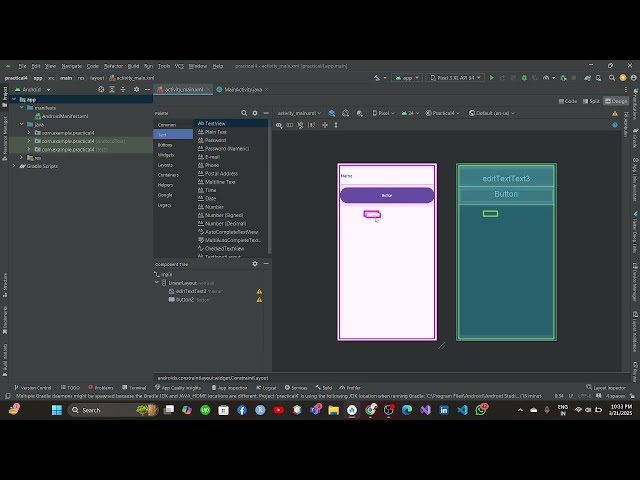This screenshot has height=480, width=640.
Task: Open Project panel settings gear
Action: [136, 89]
